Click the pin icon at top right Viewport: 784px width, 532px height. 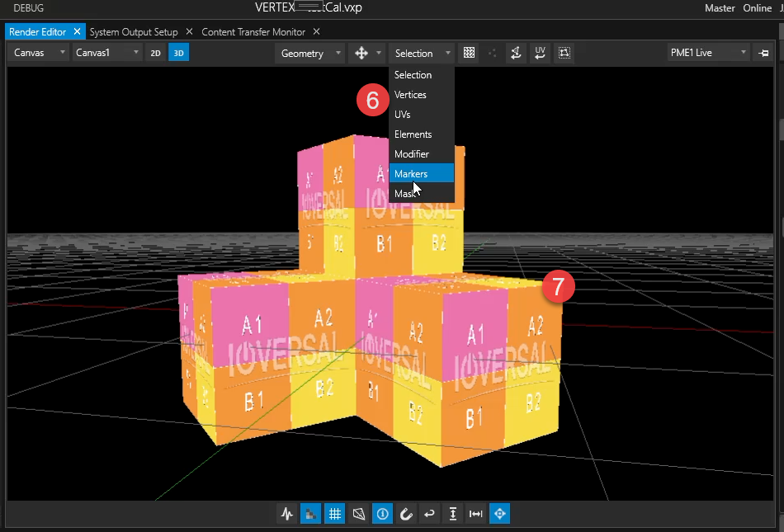[x=763, y=52]
